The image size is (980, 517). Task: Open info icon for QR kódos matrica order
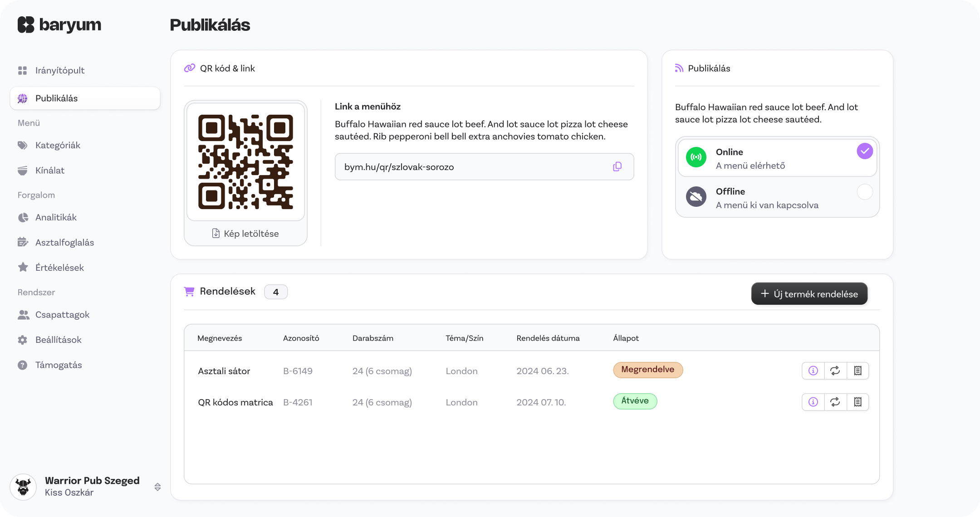click(813, 402)
